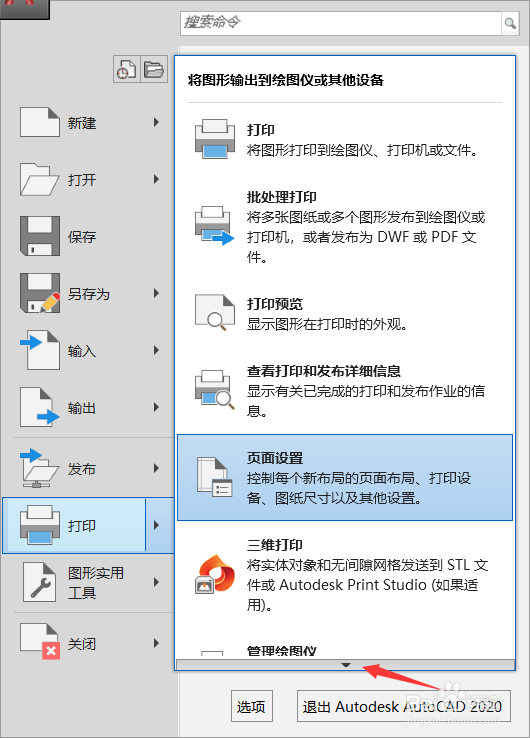Select 输出 menu label
Screen dimensions: 530x738
pyautogui.click(x=82, y=408)
